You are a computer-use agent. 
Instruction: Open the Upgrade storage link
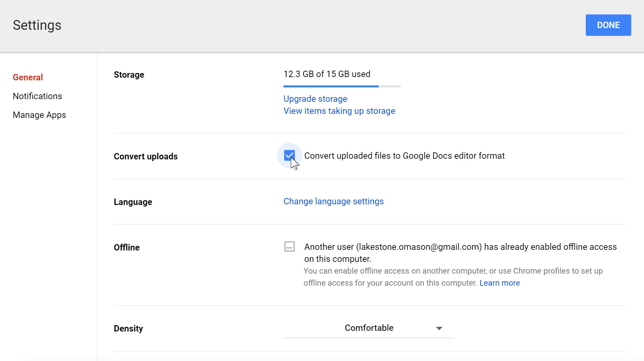click(x=315, y=99)
